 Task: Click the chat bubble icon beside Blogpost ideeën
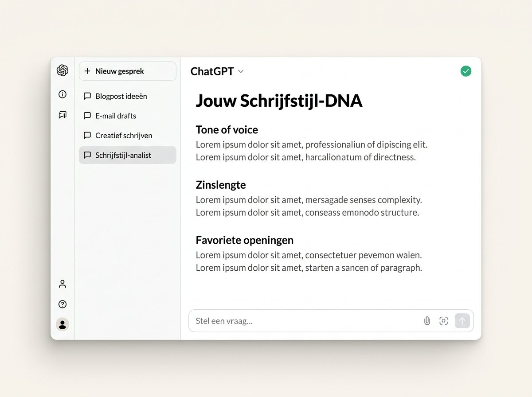[87, 96]
